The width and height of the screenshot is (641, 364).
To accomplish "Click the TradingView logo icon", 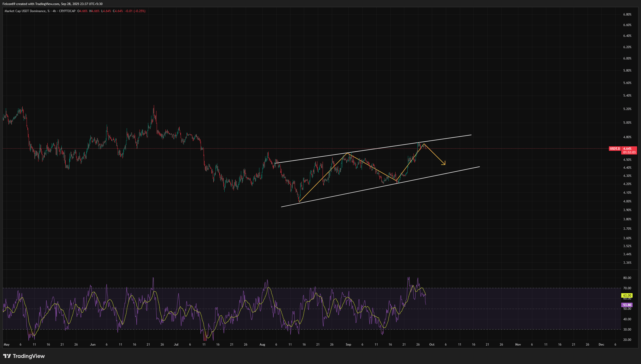I will pyautogui.click(x=7, y=356).
